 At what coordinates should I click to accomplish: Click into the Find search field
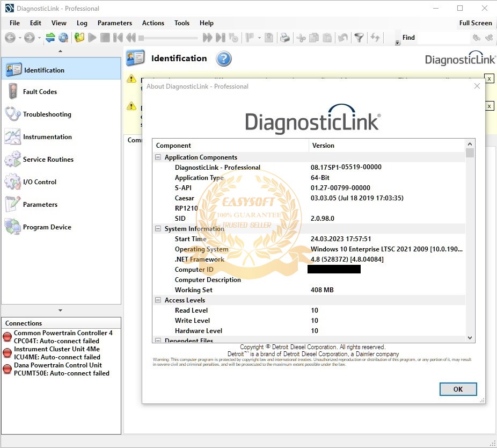click(x=443, y=38)
